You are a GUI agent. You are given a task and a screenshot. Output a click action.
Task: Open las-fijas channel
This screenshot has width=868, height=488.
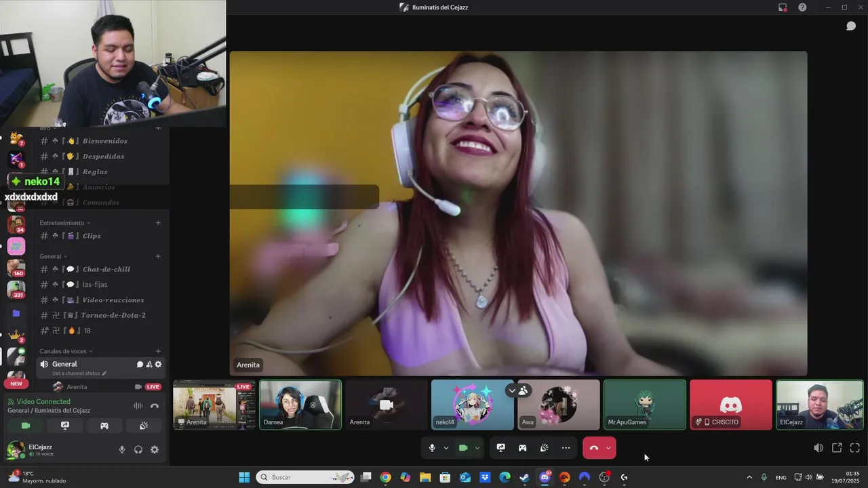102,285
